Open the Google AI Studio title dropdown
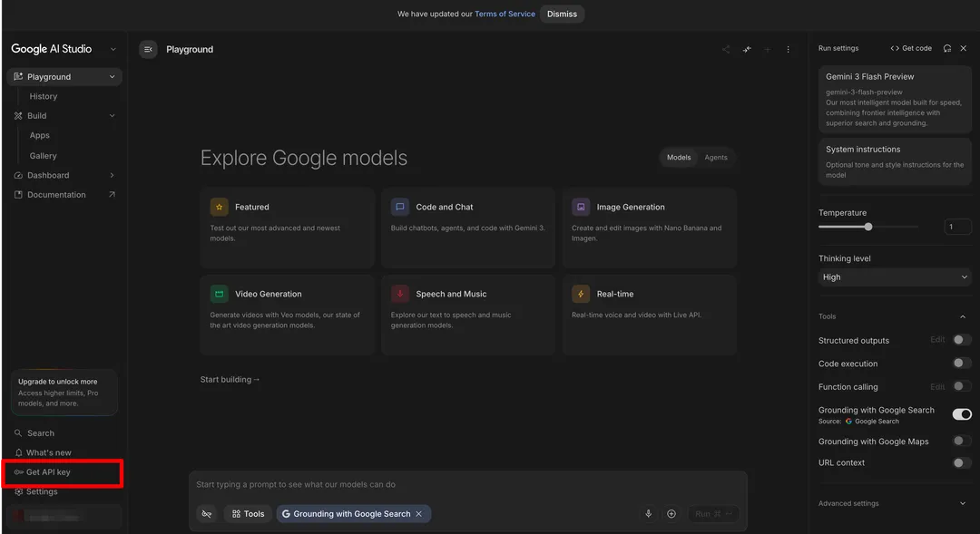The width and height of the screenshot is (980, 534). click(113, 49)
